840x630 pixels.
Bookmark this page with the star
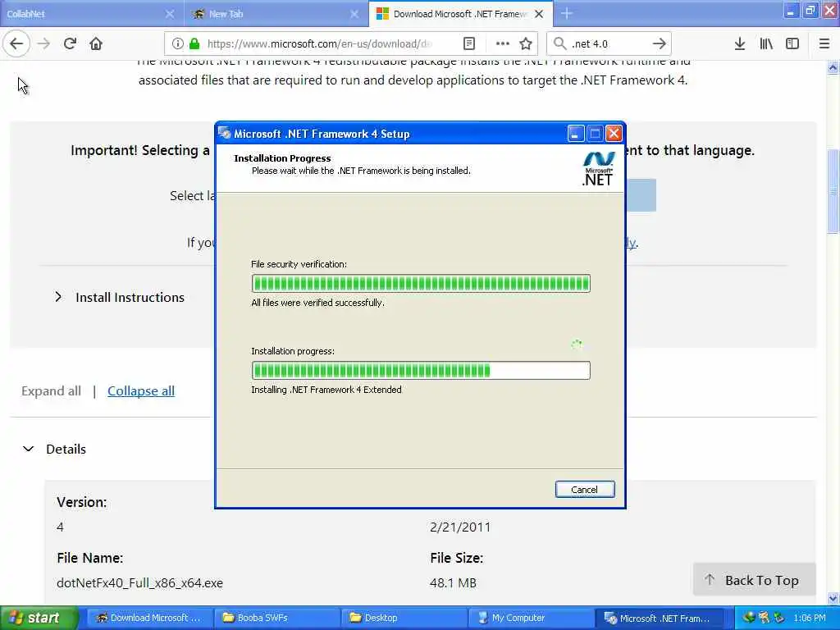coord(526,43)
